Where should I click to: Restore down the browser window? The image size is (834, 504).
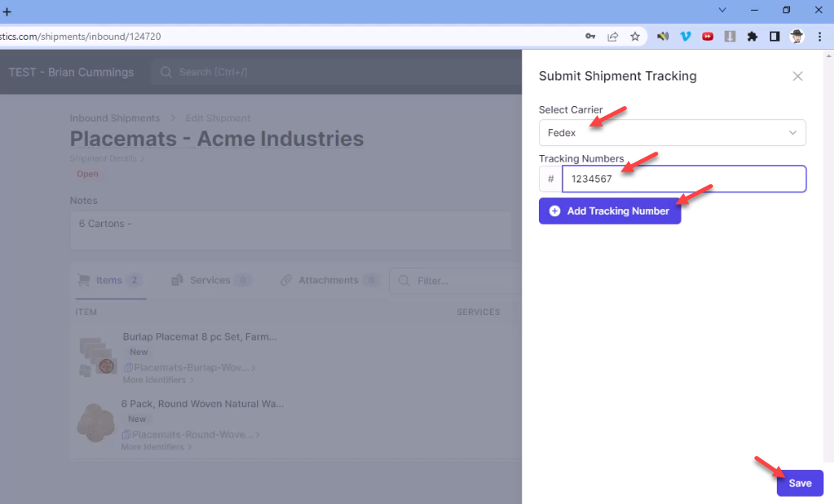[x=786, y=10]
